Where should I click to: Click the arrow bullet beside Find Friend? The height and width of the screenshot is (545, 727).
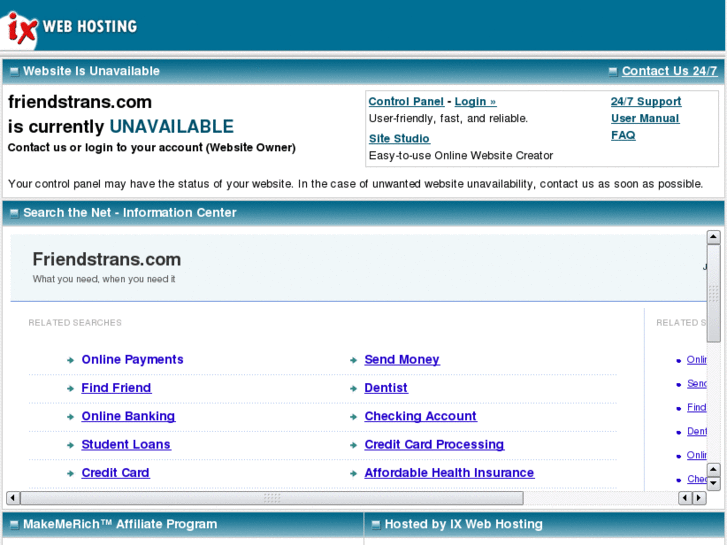click(x=70, y=388)
